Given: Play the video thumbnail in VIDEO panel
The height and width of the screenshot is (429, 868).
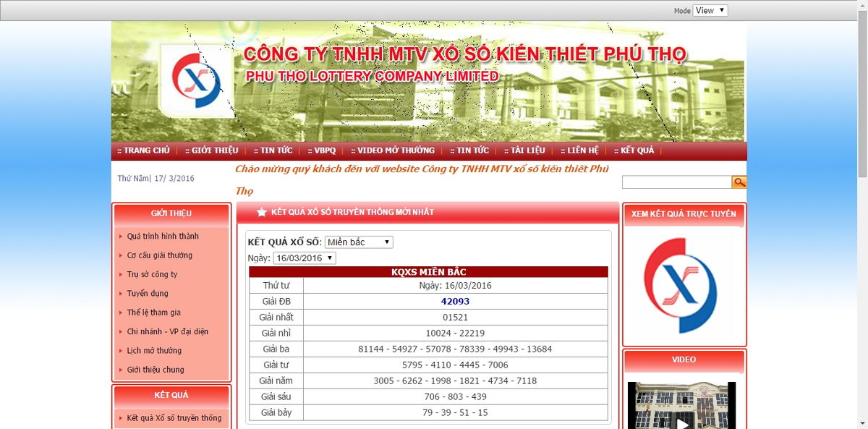Looking at the screenshot, I should tap(681, 405).
